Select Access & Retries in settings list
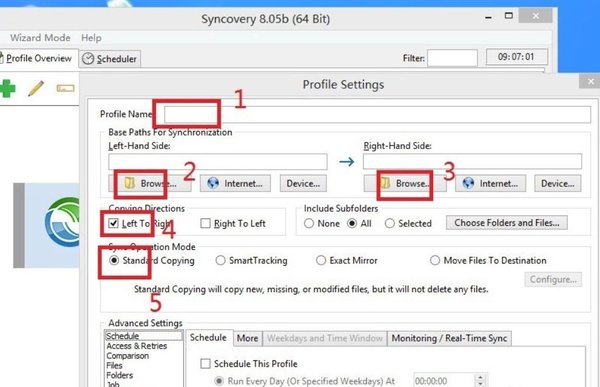Screen dimensions: 600x387 137,346
